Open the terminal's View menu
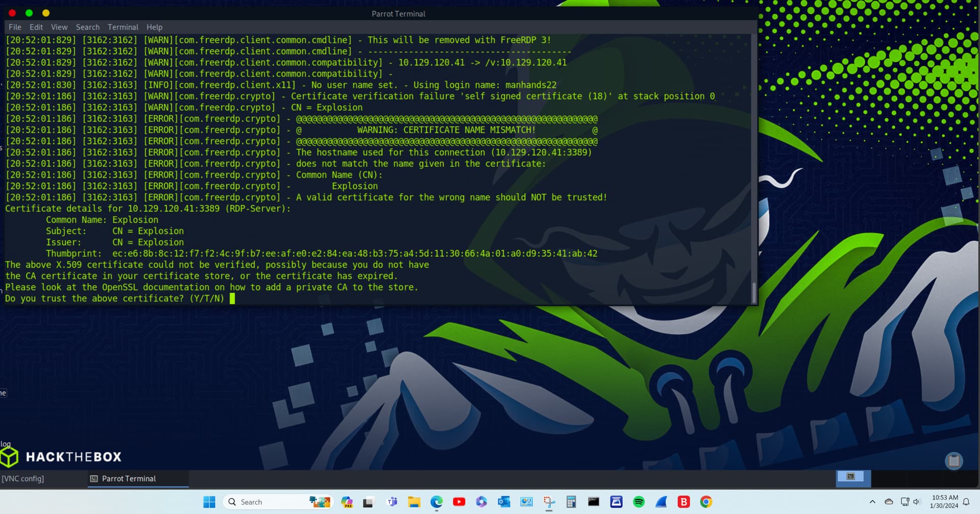 59,27
